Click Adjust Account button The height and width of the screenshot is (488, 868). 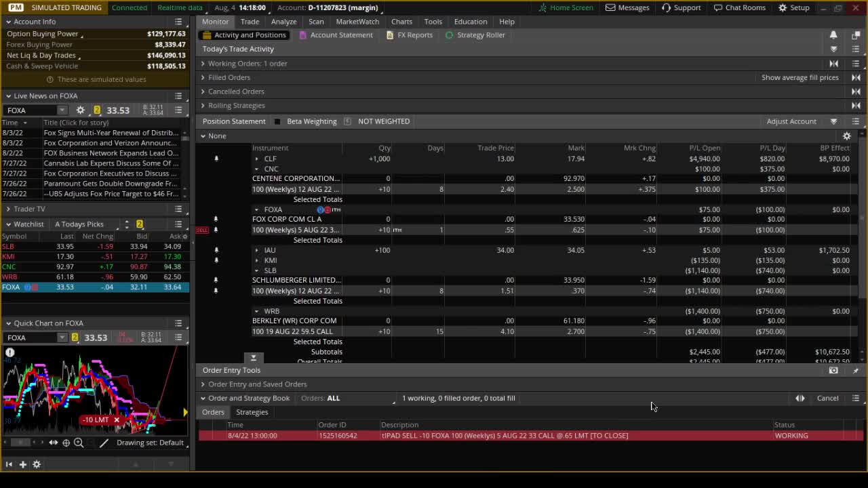click(x=791, y=121)
